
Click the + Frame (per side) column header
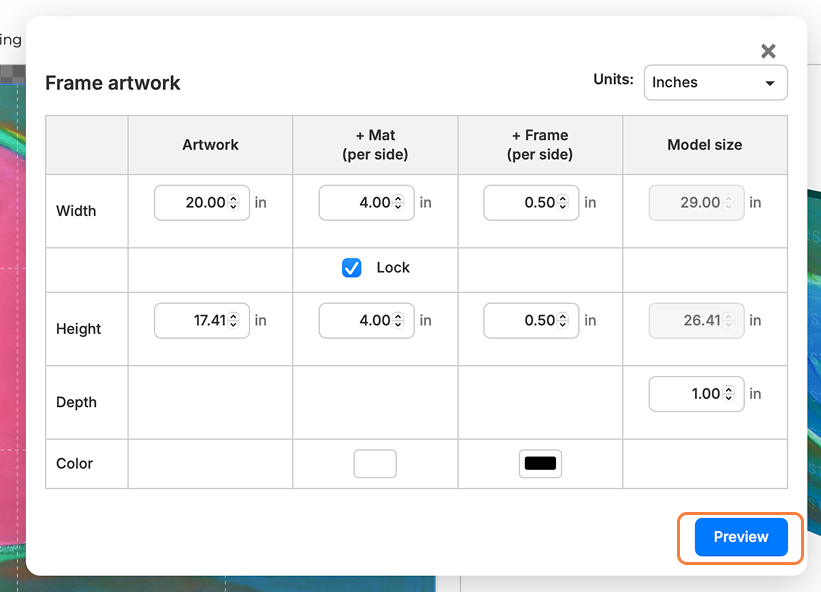tap(540, 144)
